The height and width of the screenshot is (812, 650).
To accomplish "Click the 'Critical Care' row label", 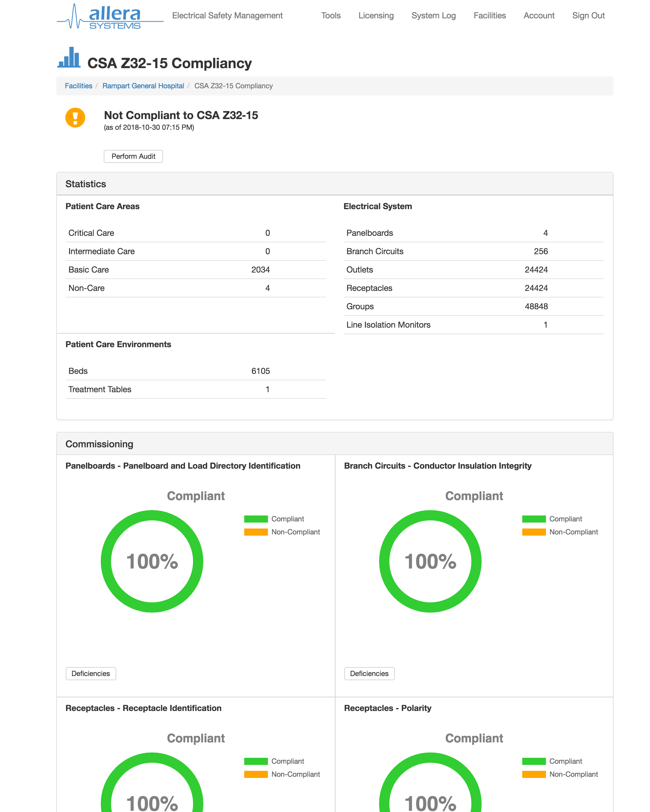I will [91, 233].
